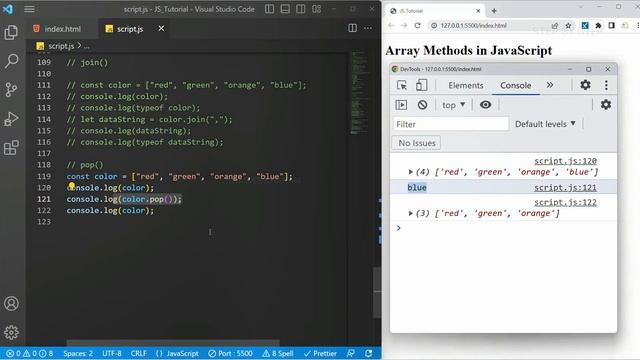640x360 pixels.
Task: Create live expression eye icon
Action: pyautogui.click(x=485, y=105)
